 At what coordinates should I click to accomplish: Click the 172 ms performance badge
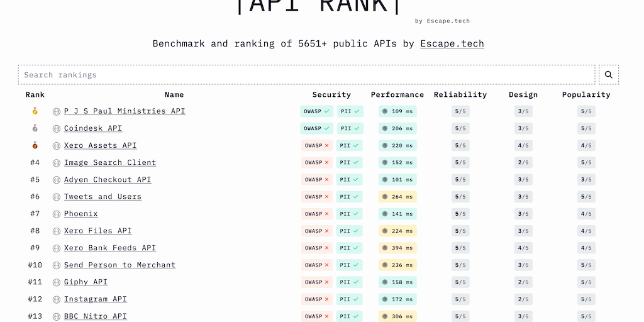click(x=397, y=299)
